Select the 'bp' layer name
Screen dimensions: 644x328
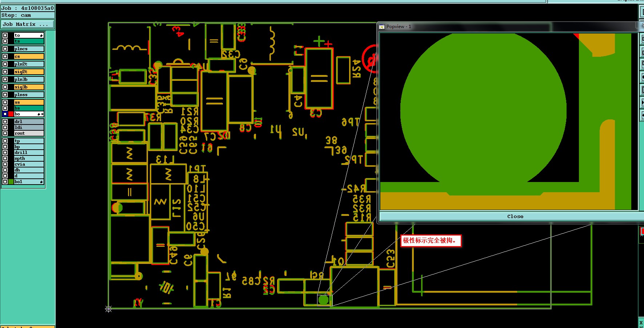coord(29,147)
